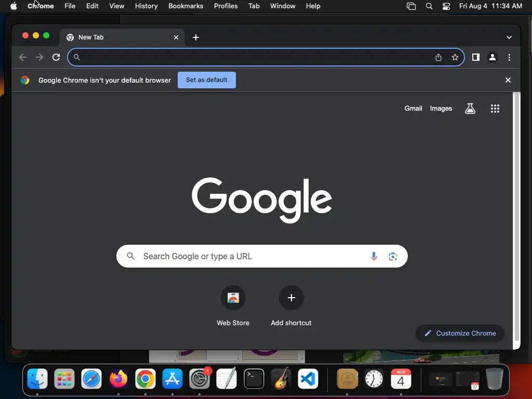This screenshot has width=532, height=399.
Task: Reload the current page
Action: (56, 57)
